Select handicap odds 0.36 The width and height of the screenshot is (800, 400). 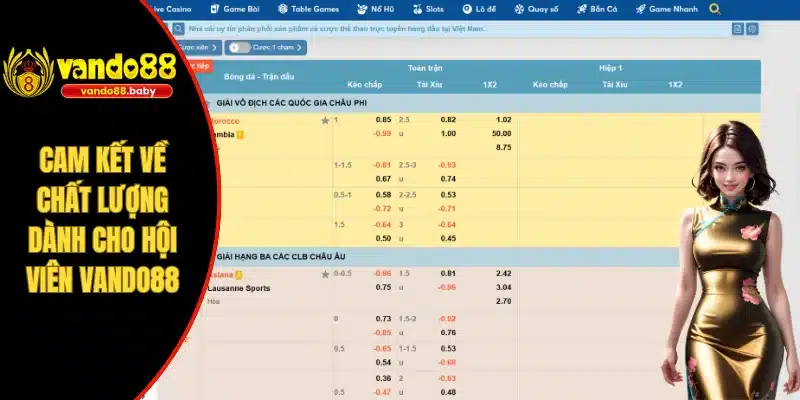click(x=383, y=379)
